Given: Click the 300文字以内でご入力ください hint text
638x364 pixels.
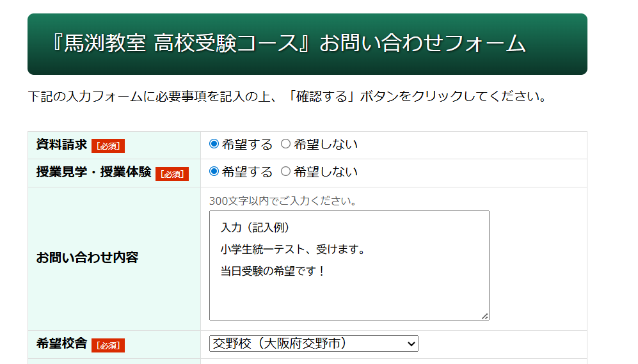Looking at the screenshot, I should coord(283,201).
